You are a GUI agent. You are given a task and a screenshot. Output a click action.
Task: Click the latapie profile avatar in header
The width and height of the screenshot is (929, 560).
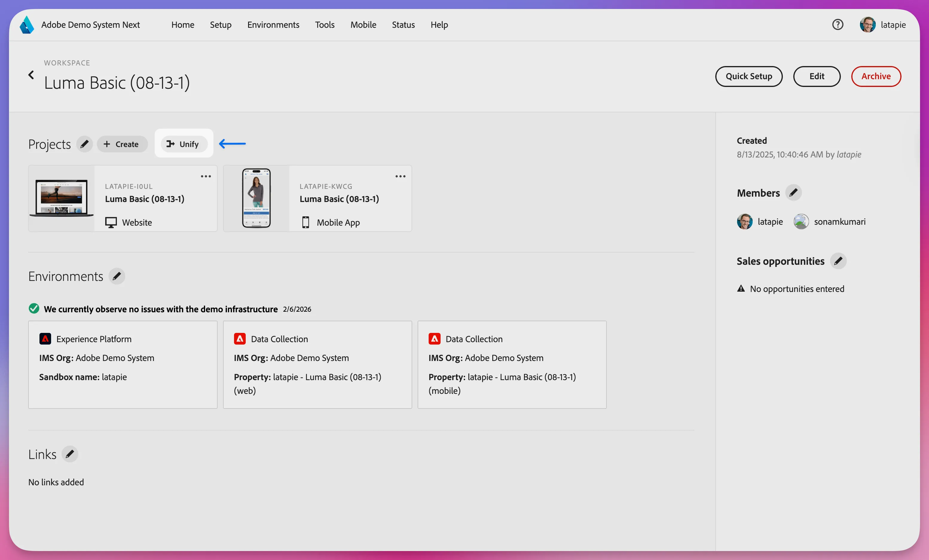point(867,25)
